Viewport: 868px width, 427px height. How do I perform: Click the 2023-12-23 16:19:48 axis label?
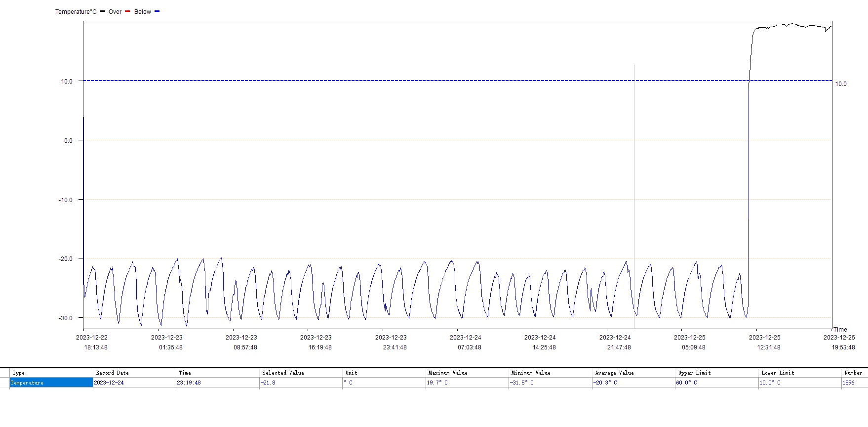coord(316,342)
